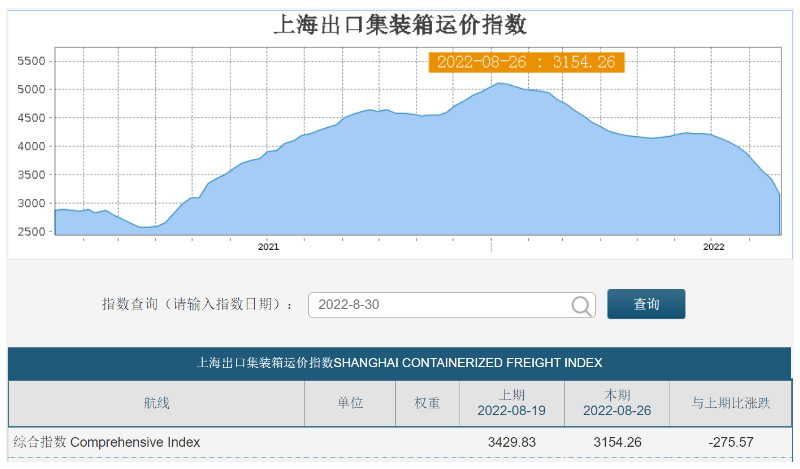Image resolution: width=800 pixels, height=469 pixels.
Task: Click the orange 2022-08-26 : 3154.26 tooltip
Action: pyautogui.click(x=526, y=62)
